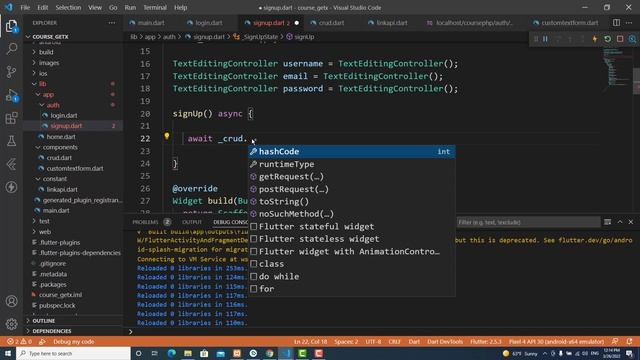Switch to the OUTPUT panel tab
640x360 pixels.
(x=192, y=222)
